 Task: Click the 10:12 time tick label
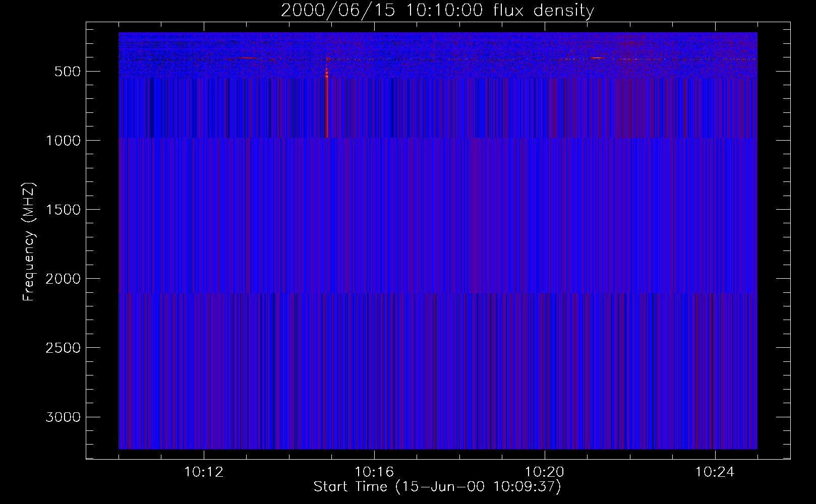[204, 472]
